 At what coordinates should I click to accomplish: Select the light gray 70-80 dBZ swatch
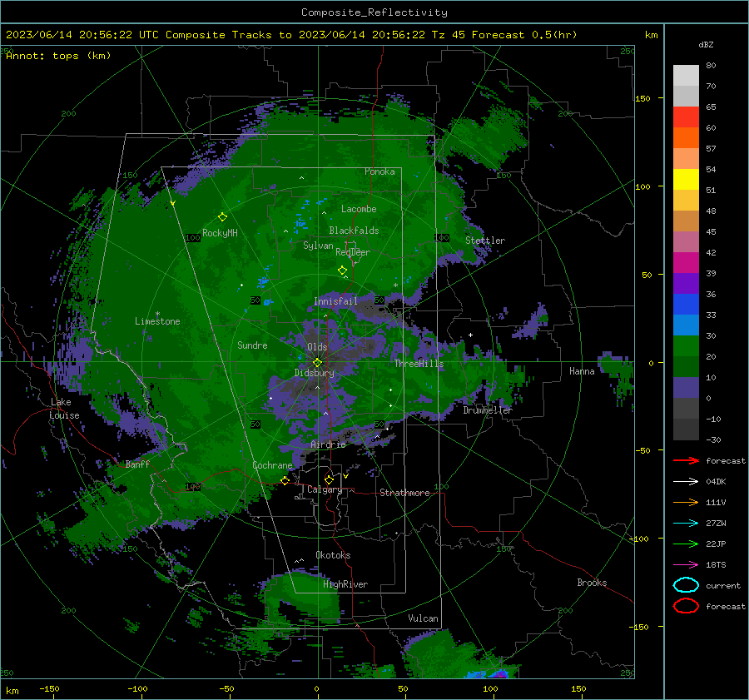pos(686,76)
